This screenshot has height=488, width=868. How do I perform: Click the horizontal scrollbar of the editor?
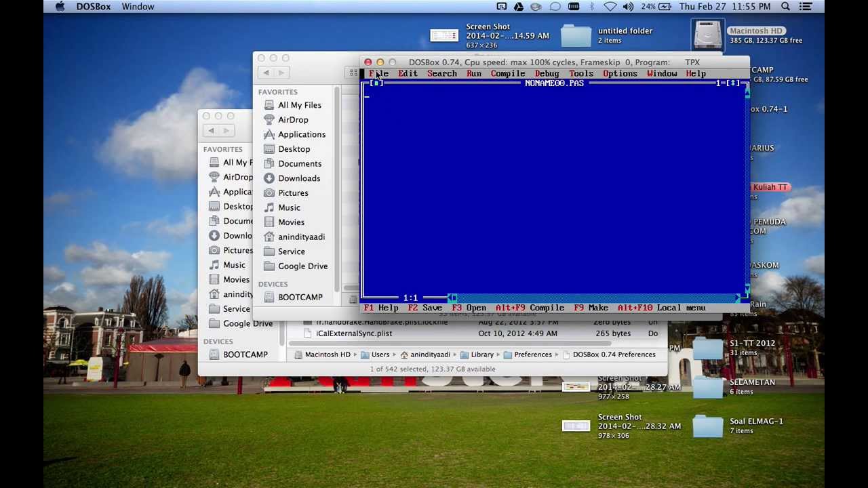click(x=595, y=298)
